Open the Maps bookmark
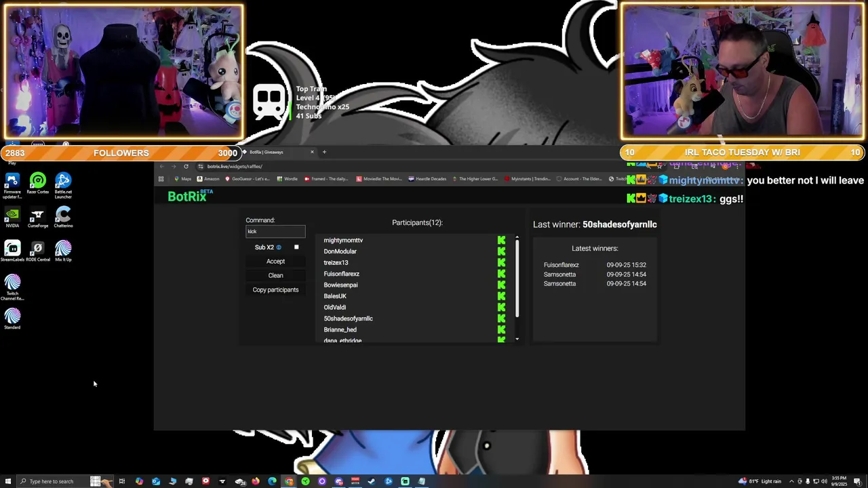 pos(183,179)
